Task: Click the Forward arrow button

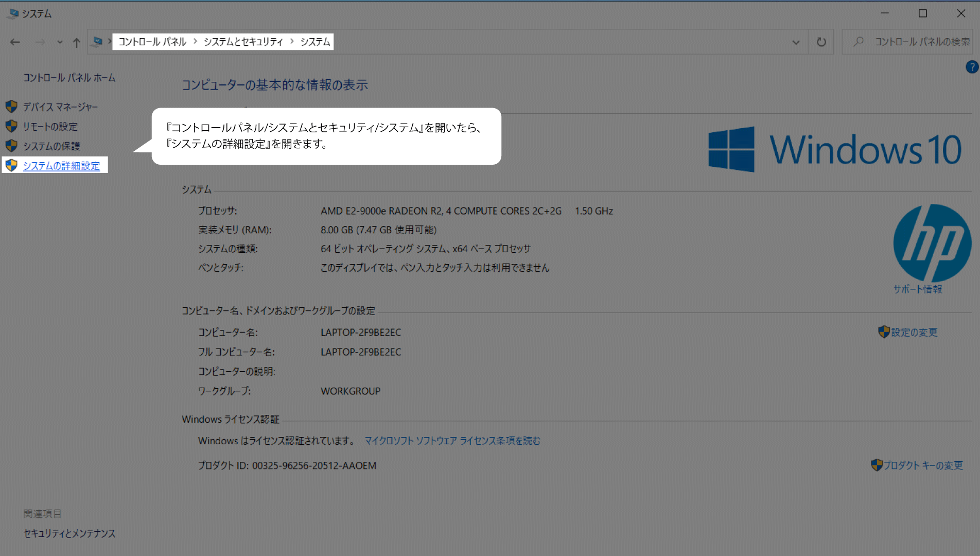Action: pos(40,42)
